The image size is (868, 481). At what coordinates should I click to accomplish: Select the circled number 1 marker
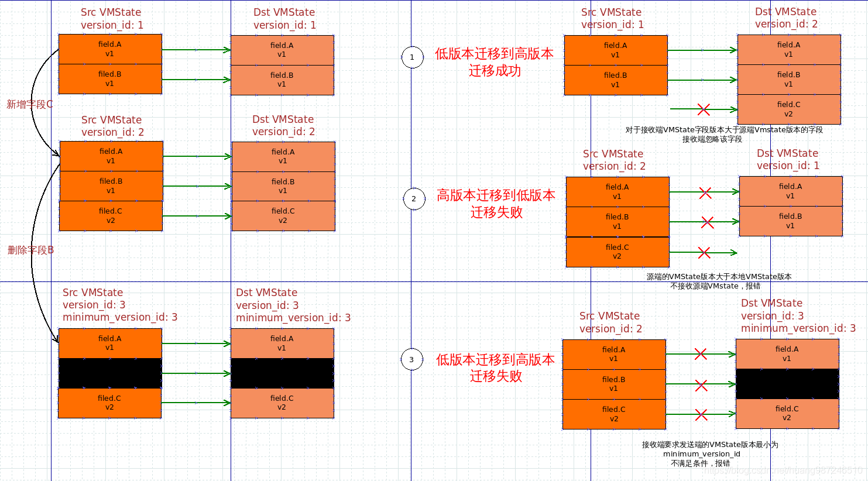tap(412, 57)
